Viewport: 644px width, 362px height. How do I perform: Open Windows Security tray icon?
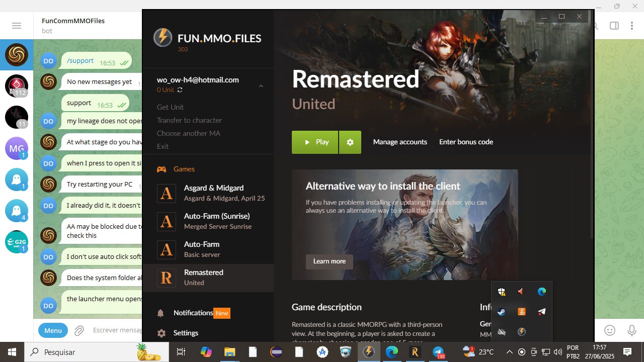pos(502,292)
